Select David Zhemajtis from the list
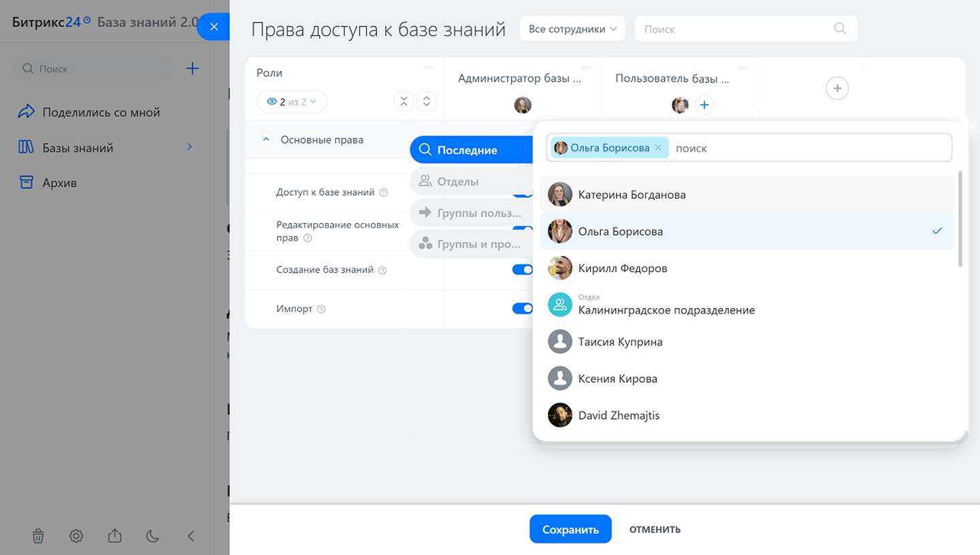The height and width of the screenshot is (555, 980). pyautogui.click(x=747, y=415)
